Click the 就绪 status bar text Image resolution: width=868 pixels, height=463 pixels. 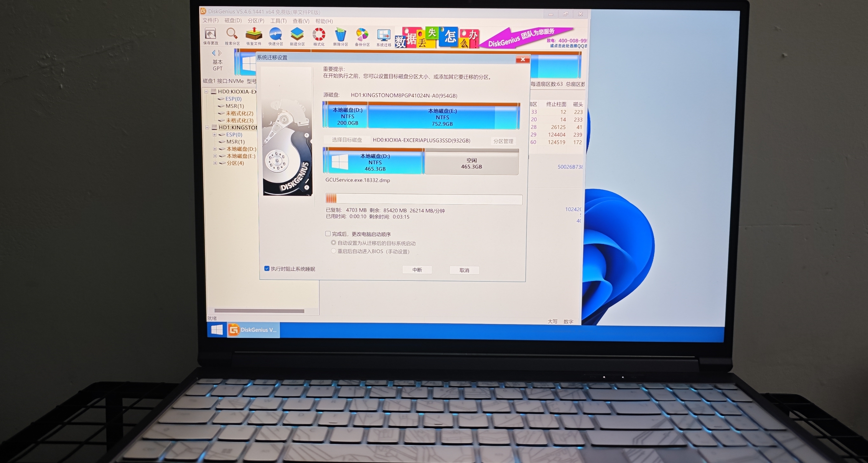tap(212, 318)
